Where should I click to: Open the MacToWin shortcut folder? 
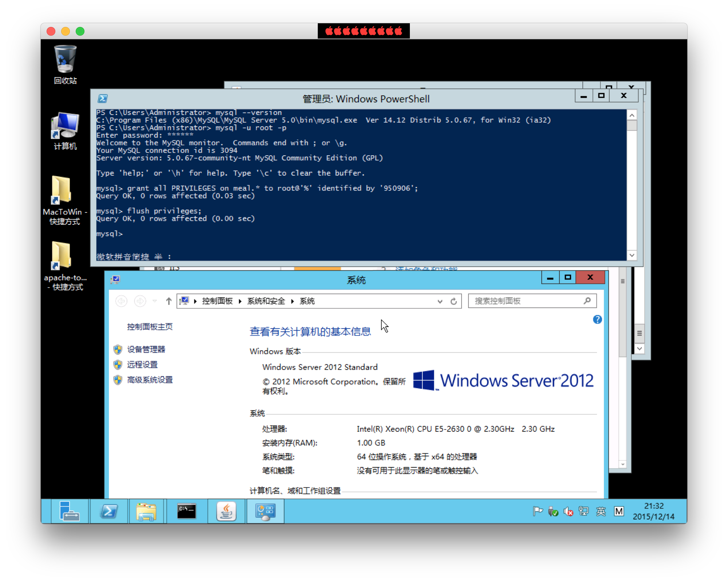(x=64, y=200)
